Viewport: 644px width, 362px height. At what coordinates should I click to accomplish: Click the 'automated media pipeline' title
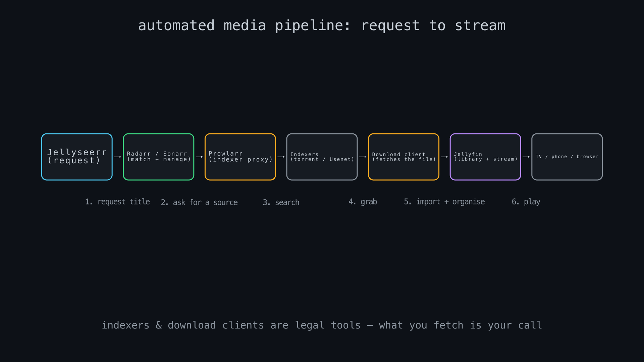pyautogui.click(x=322, y=25)
